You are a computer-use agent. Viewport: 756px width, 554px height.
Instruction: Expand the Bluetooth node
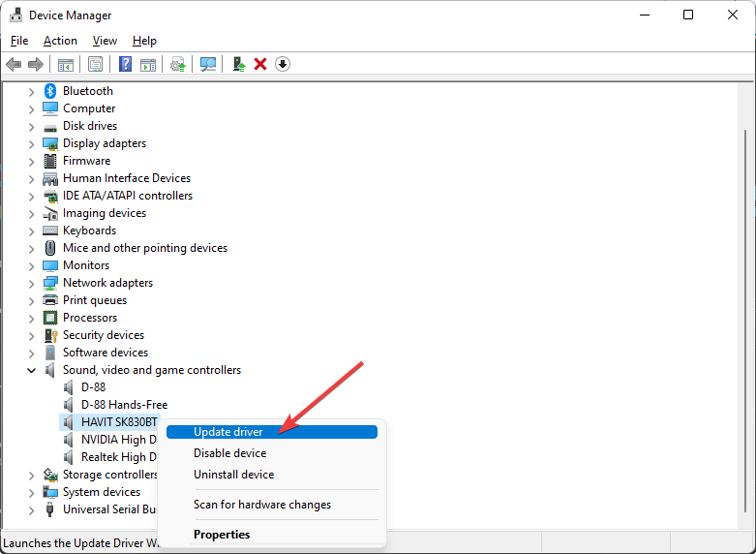pos(31,92)
